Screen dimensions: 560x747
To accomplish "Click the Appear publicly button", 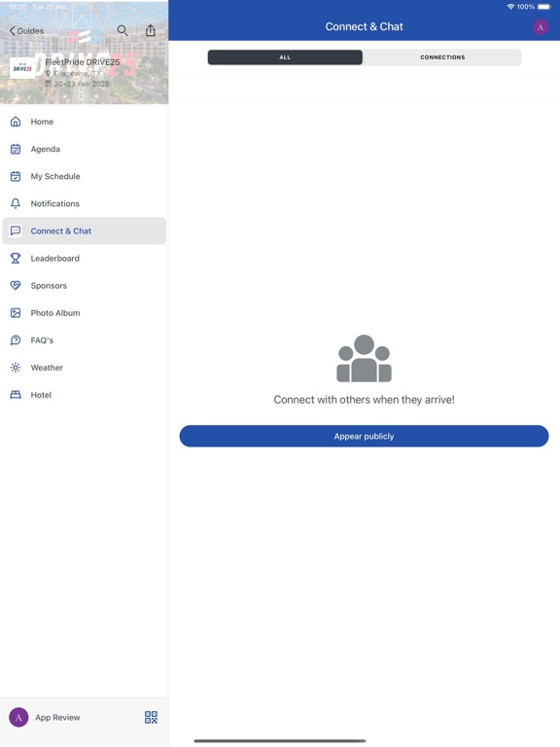I will (x=364, y=436).
